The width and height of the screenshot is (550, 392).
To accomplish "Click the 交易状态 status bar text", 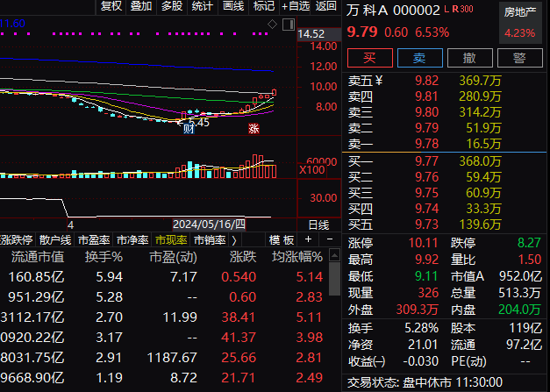I will click(425, 382).
